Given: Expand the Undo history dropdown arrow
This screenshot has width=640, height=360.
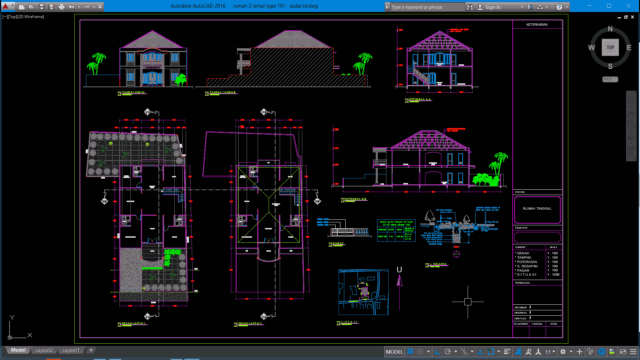Looking at the screenshot, I should (79, 7).
